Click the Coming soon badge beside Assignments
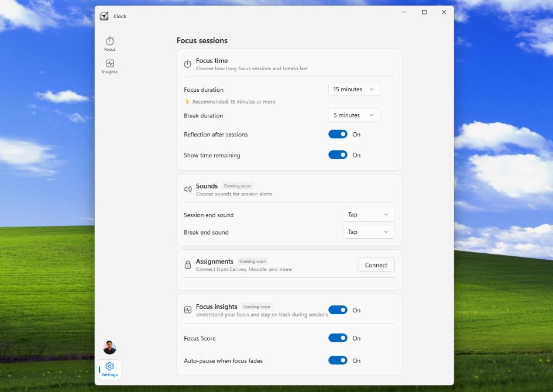Image resolution: width=553 pixels, height=392 pixels. tap(253, 262)
